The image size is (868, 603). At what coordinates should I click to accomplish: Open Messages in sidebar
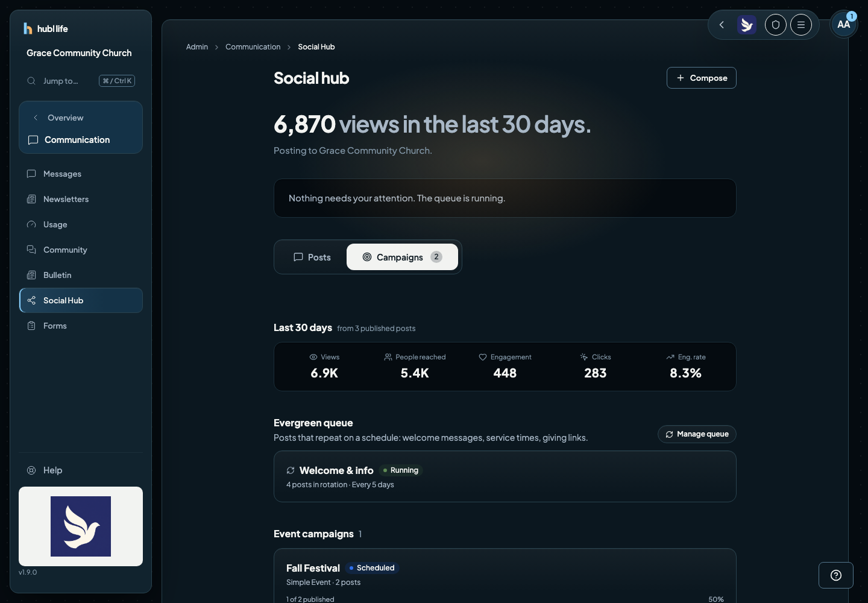click(81, 174)
